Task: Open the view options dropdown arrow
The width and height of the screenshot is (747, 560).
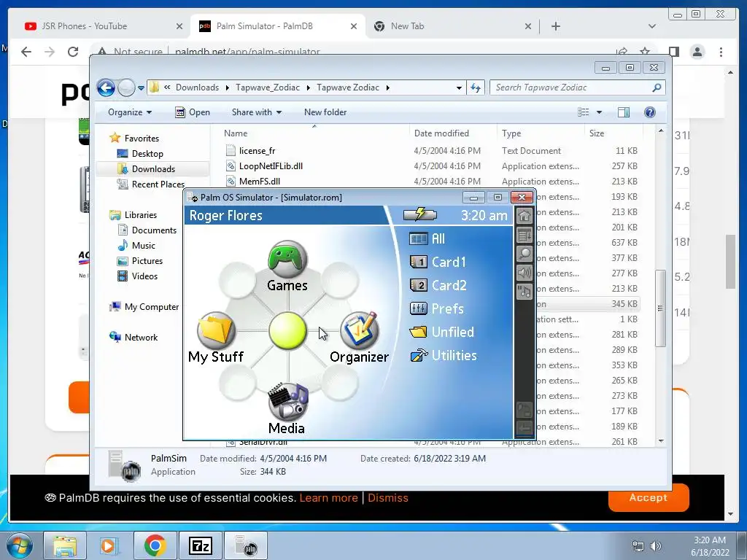Action: (x=600, y=112)
